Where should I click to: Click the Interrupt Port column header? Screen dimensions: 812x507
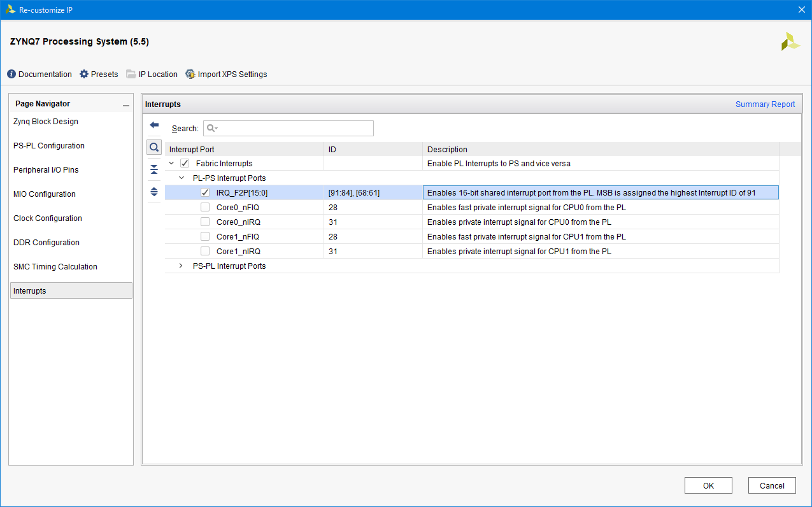244,150
